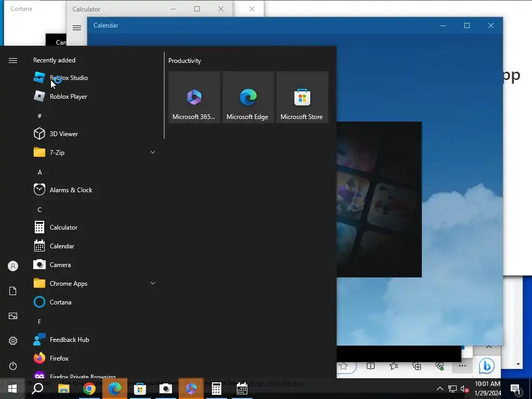This screenshot has width=532, height=399.
Task: Expand the 7-Zip folder chevron
Action: [153, 152]
